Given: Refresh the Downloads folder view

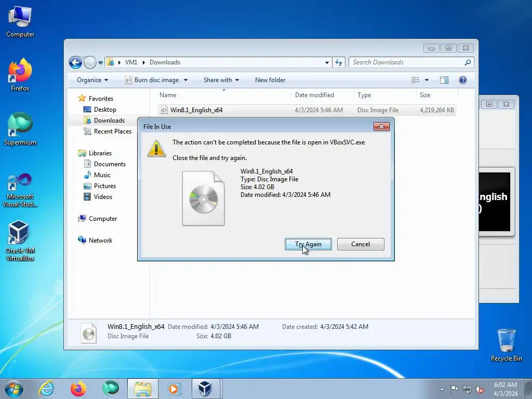Looking at the screenshot, I should tap(339, 62).
